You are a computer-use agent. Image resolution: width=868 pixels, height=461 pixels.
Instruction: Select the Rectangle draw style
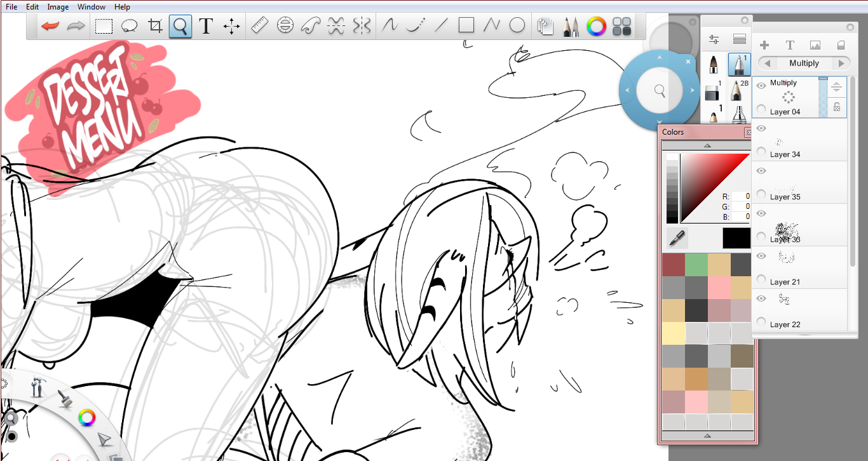[466, 26]
